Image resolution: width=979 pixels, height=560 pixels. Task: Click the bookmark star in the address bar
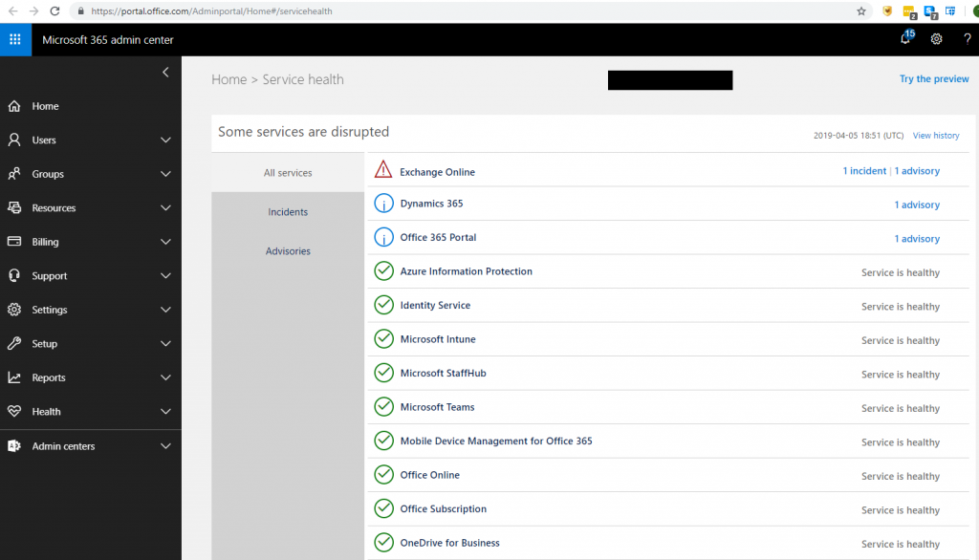pyautogui.click(x=860, y=11)
